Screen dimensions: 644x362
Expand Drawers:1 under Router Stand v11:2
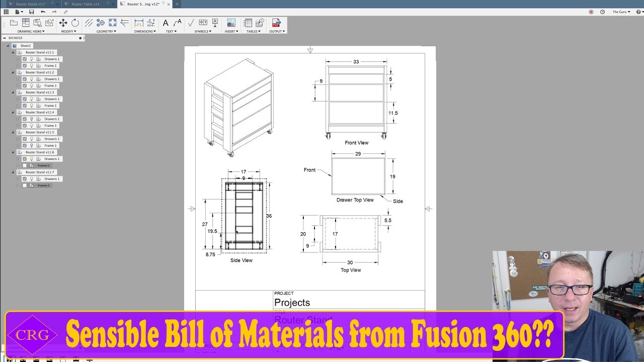(x=18, y=79)
